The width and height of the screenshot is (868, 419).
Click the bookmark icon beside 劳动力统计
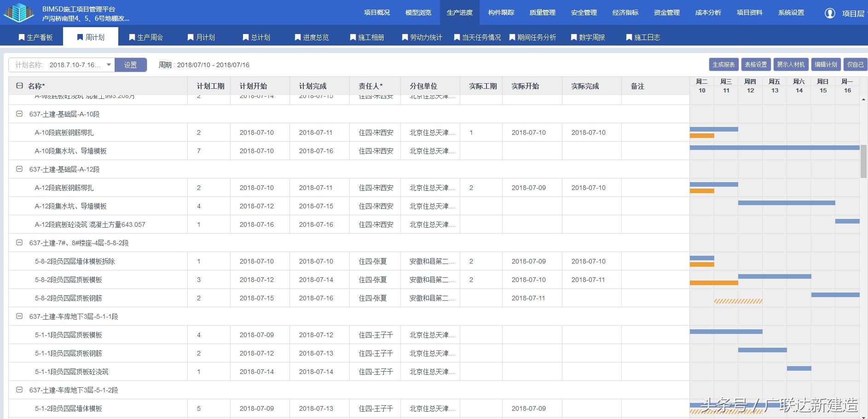[x=405, y=37]
